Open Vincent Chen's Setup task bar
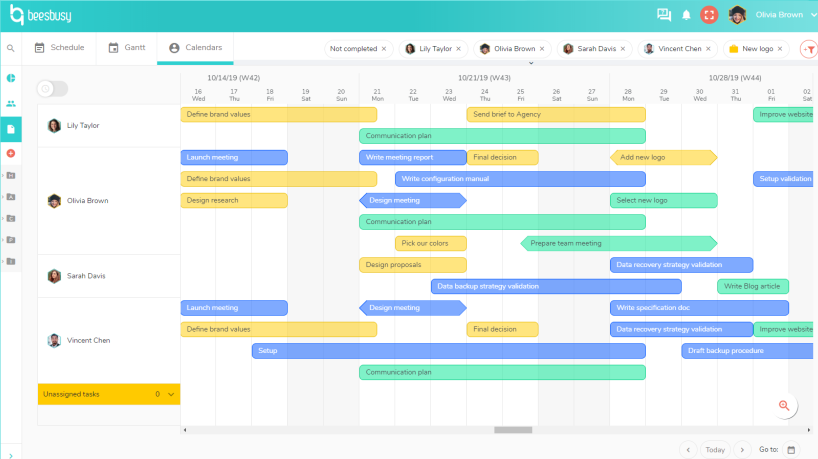 (x=449, y=351)
